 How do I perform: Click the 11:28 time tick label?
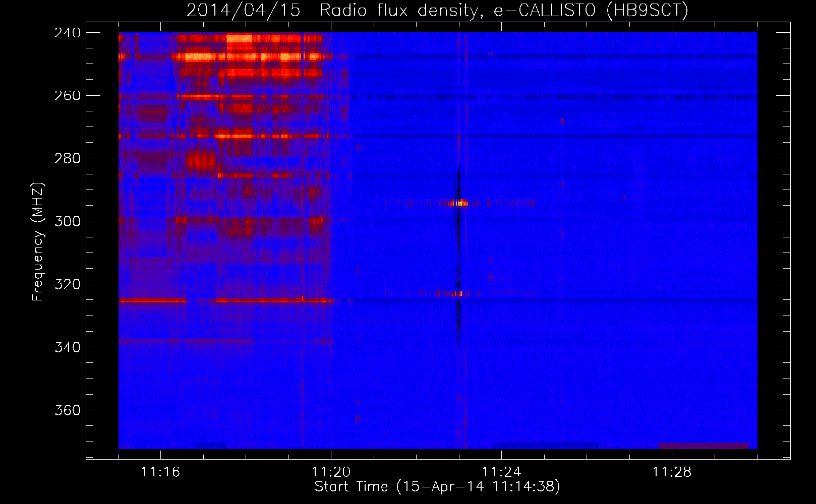click(672, 472)
